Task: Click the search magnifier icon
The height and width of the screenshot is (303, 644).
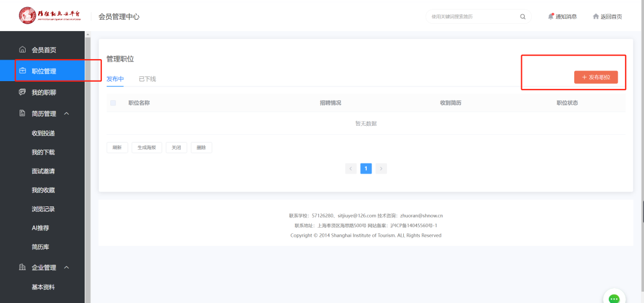Action: (523, 17)
